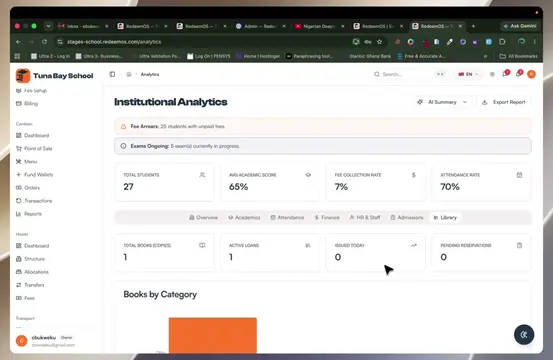Click the Export Report button

pyautogui.click(x=504, y=102)
